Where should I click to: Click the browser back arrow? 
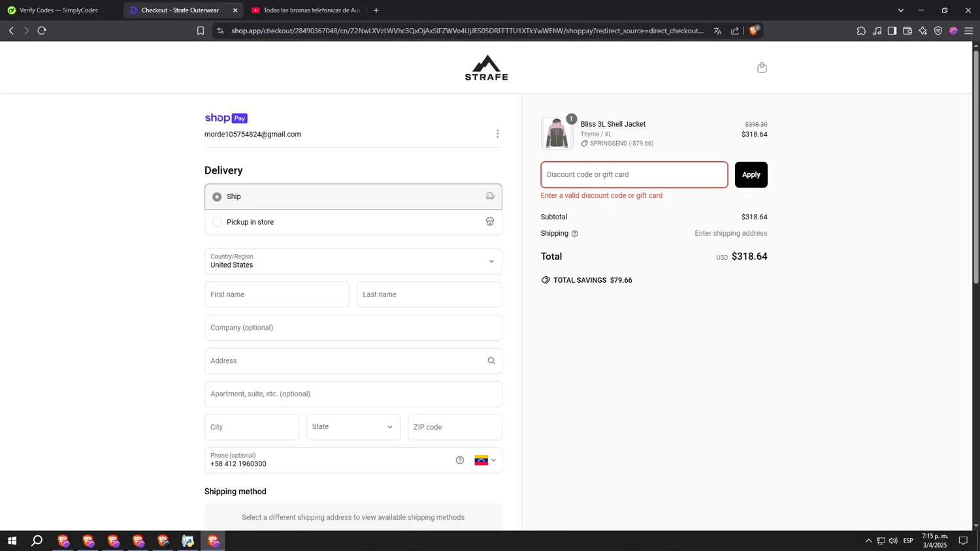11,31
